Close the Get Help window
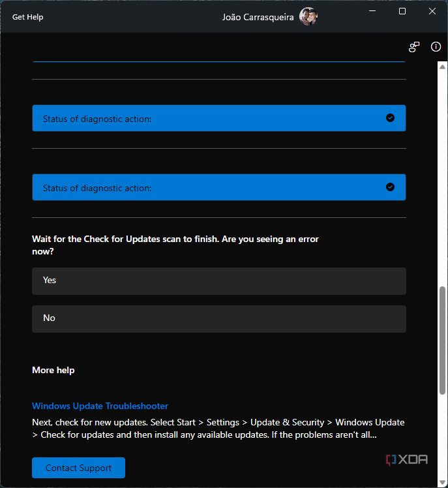The width and height of the screenshot is (448, 488). (x=432, y=11)
